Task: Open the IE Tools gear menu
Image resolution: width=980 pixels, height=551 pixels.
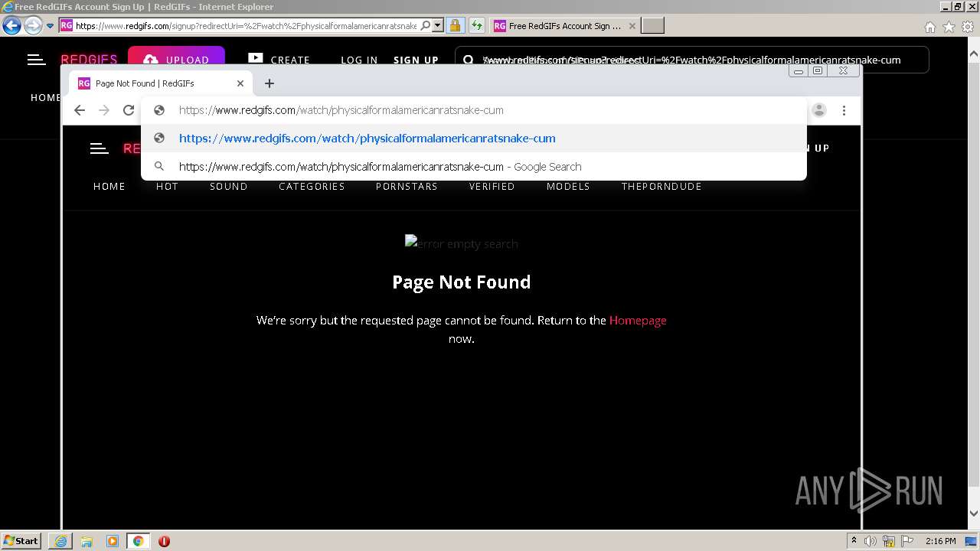Action: click(x=969, y=27)
